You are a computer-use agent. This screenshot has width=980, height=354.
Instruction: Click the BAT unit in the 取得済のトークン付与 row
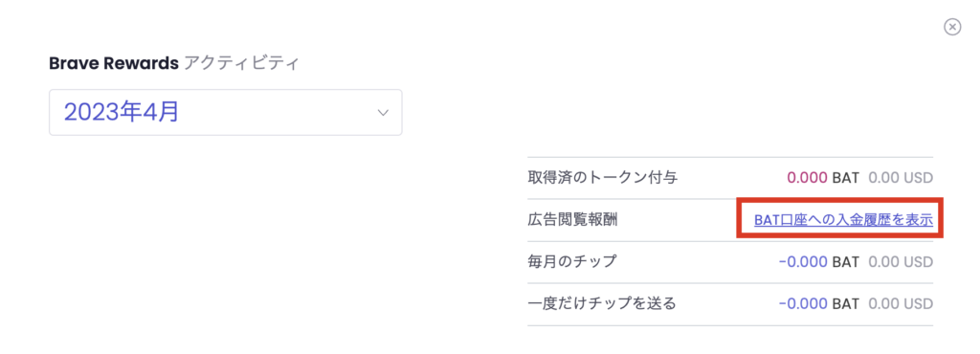(x=846, y=178)
